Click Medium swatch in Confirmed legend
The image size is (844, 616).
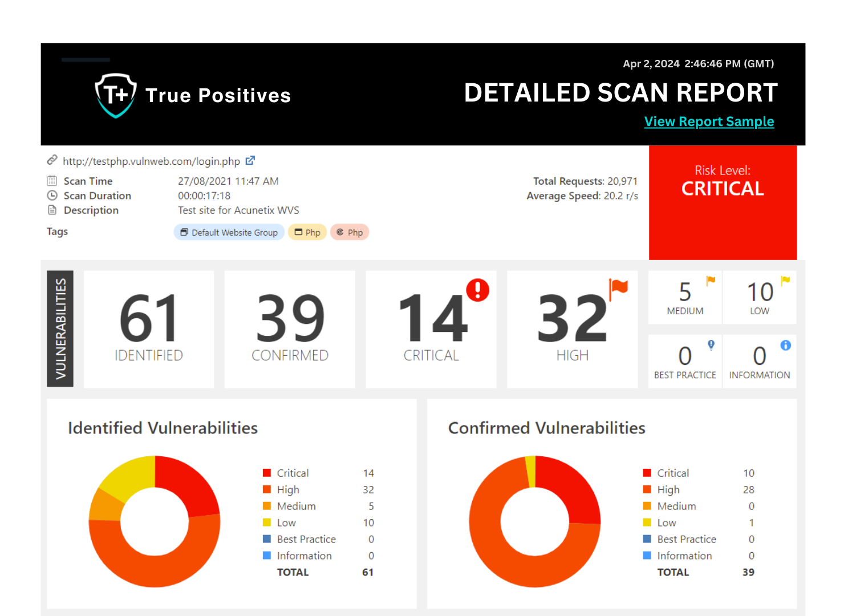pyautogui.click(x=647, y=506)
